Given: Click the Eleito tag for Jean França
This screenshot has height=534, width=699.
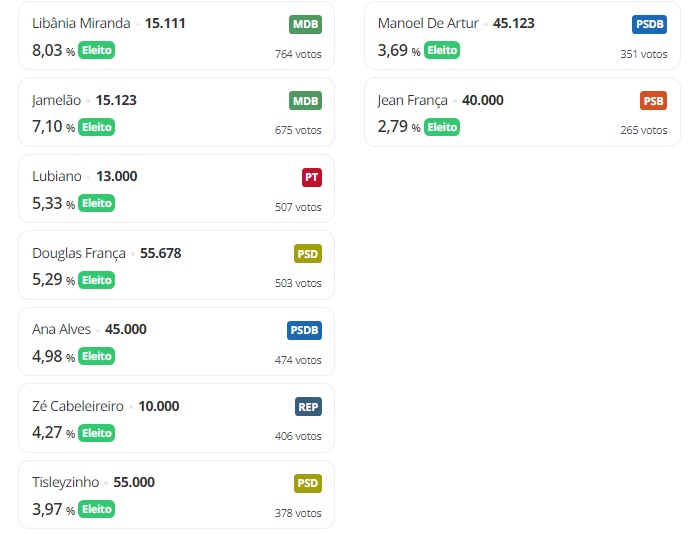Looking at the screenshot, I should point(442,127).
